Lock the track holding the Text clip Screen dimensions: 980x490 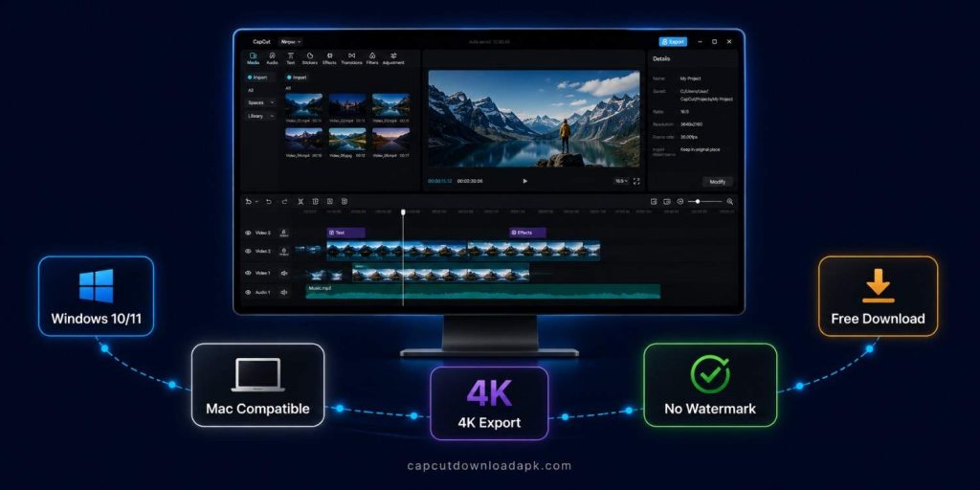point(283,233)
